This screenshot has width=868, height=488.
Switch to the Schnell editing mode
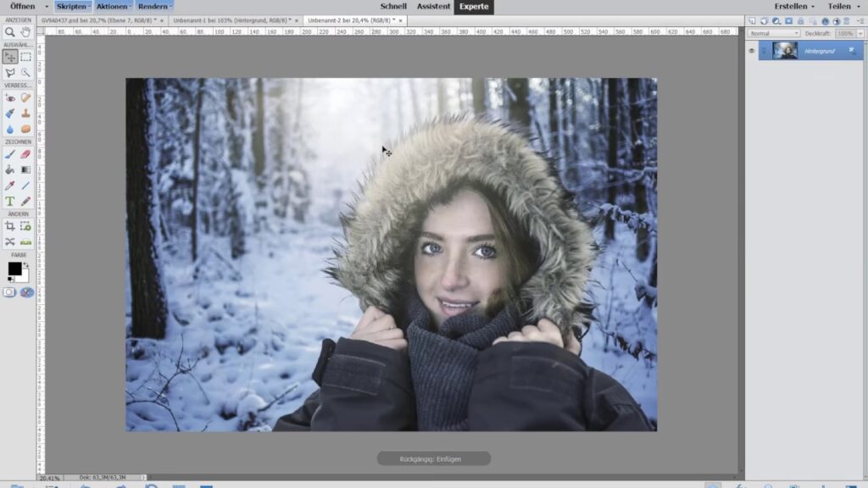pos(393,6)
